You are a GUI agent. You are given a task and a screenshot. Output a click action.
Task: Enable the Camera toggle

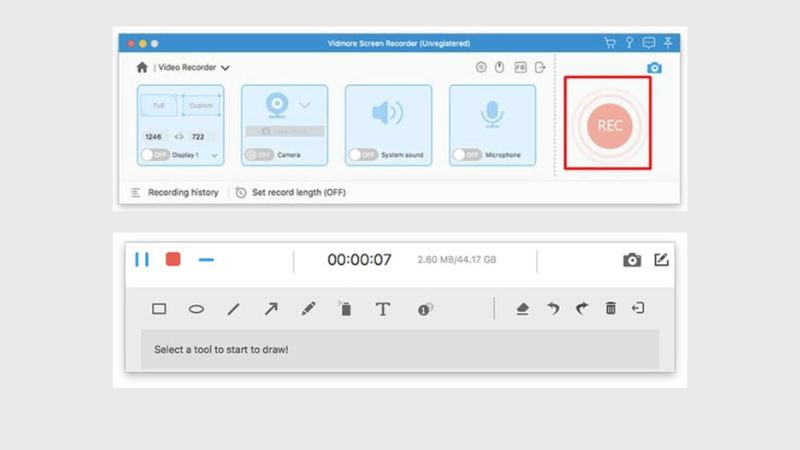point(258,155)
